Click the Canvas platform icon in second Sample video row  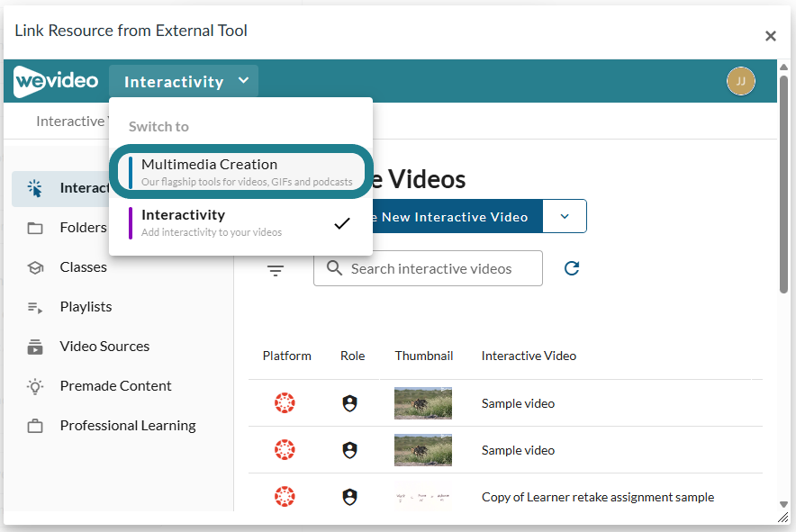tap(285, 450)
